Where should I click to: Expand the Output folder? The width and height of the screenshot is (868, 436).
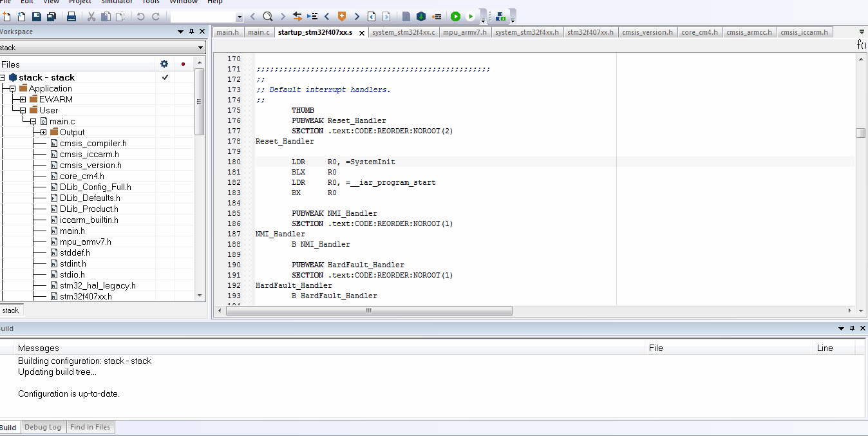(x=43, y=132)
